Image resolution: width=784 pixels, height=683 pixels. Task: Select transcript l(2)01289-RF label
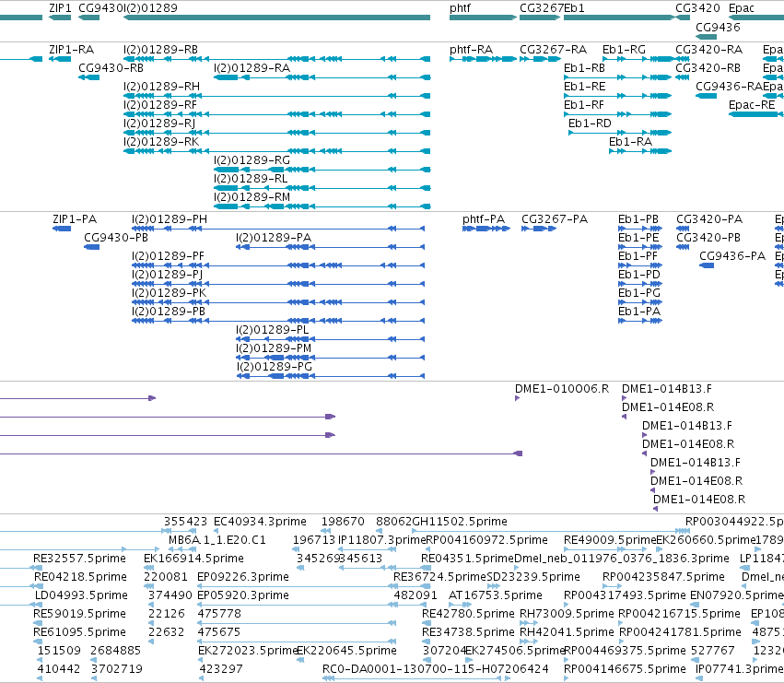pos(160,105)
